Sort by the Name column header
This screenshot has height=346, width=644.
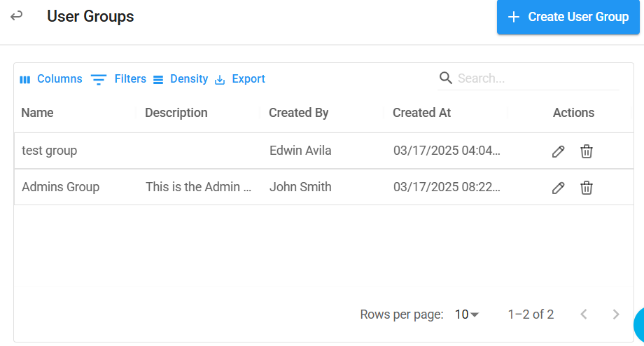click(37, 113)
